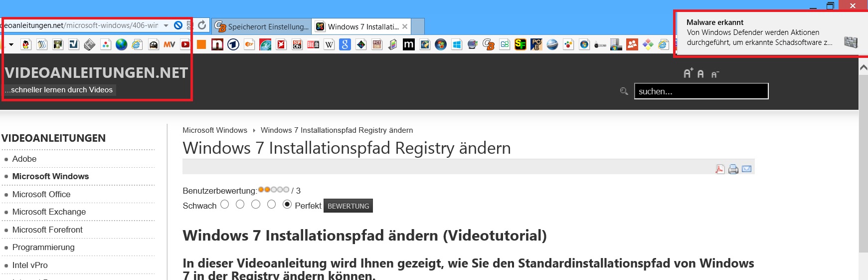
Task: Open Microsoft Office sidebar item
Action: point(41,194)
